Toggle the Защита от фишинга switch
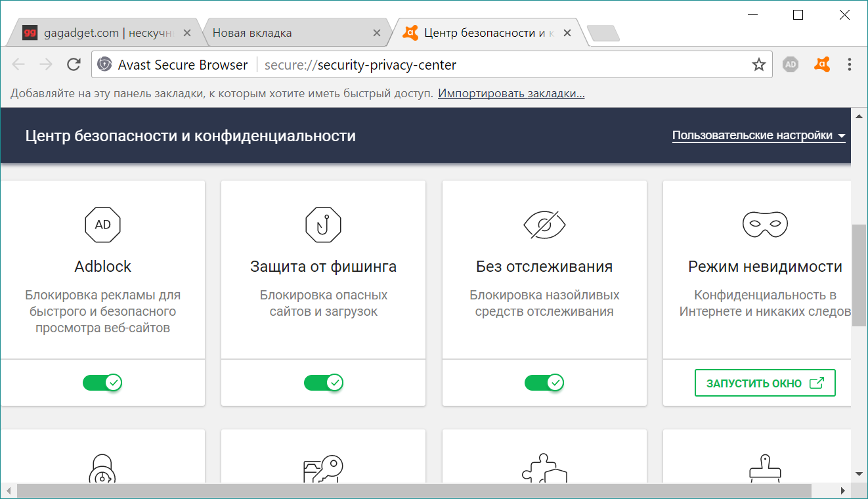 [324, 382]
